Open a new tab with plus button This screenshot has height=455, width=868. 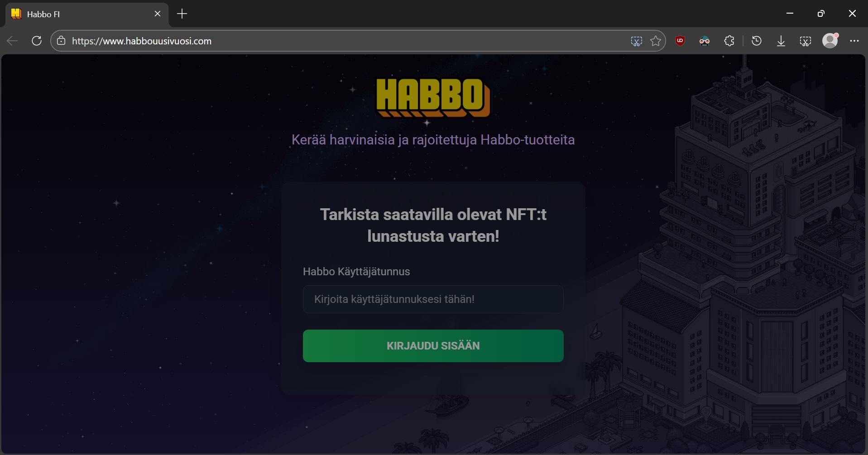[182, 14]
